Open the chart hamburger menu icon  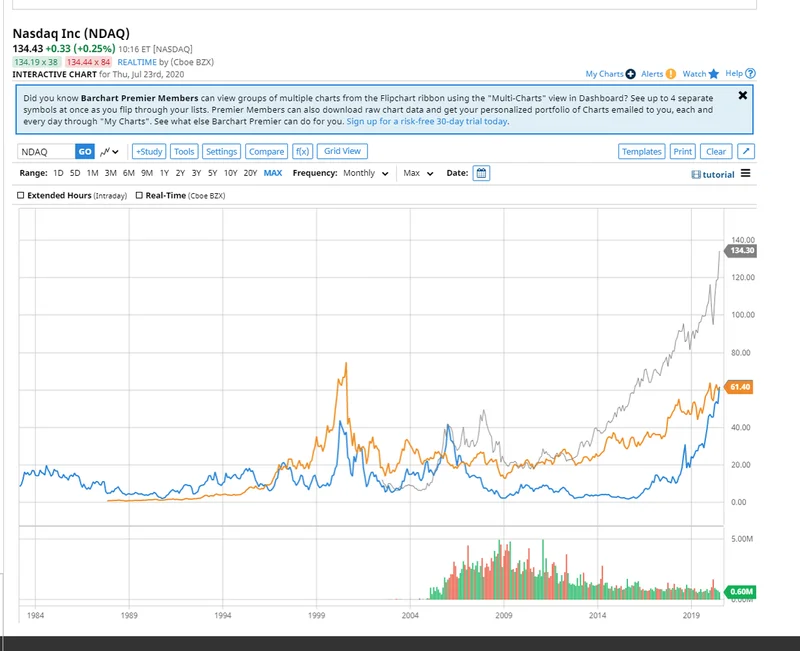tap(745, 174)
